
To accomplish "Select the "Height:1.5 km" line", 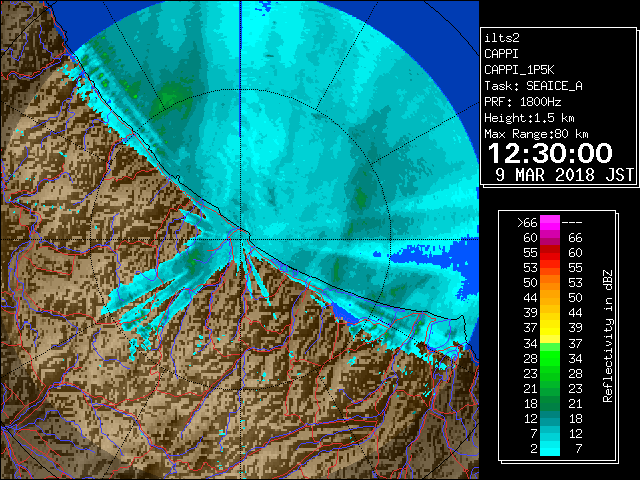I will point(529,118).
